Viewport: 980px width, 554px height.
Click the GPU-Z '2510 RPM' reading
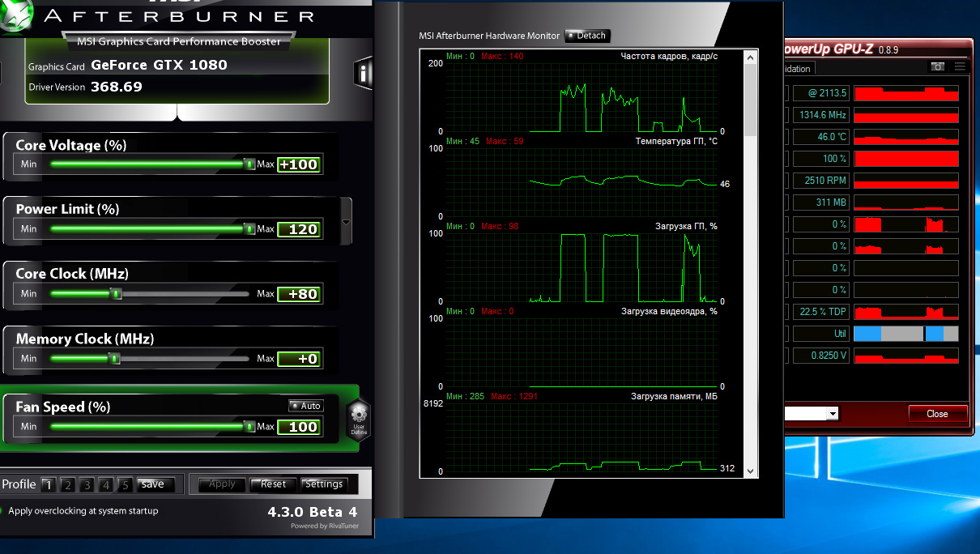[x=821, y=181]
